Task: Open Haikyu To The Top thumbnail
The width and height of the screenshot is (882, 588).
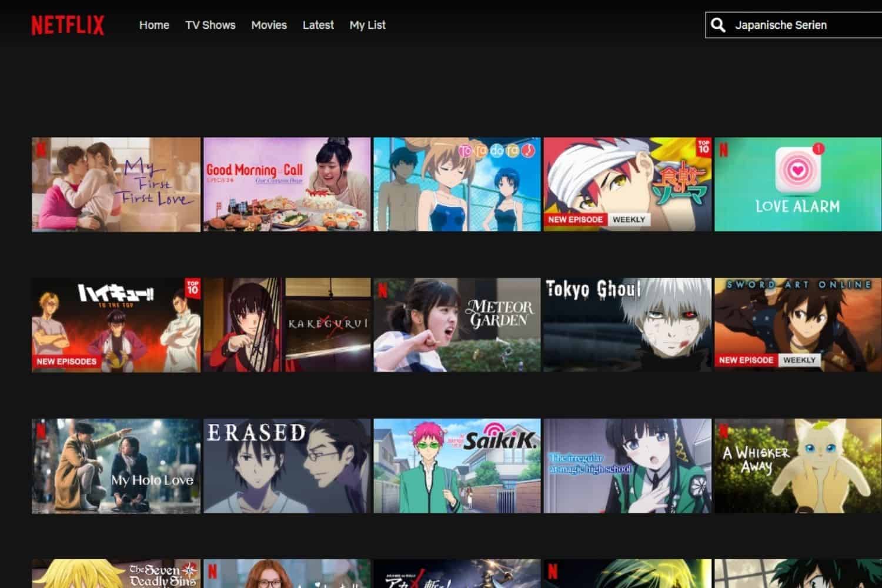Action: click(116, 325)
